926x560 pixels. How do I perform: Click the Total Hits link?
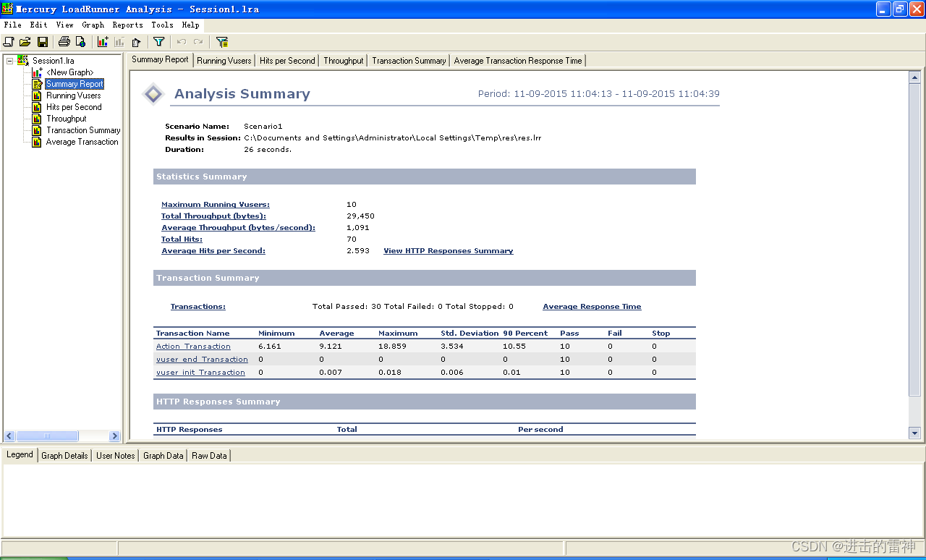coord(182,239)
